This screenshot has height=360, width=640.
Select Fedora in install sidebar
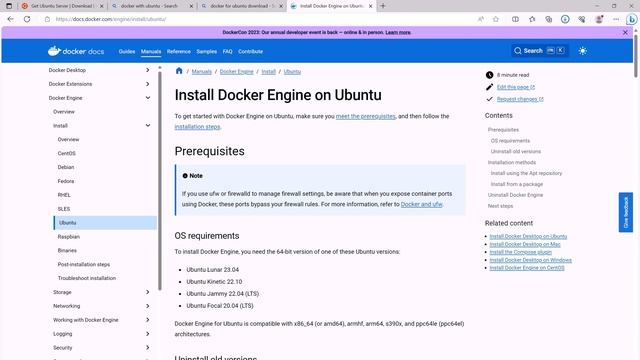(x=66, y=181)
